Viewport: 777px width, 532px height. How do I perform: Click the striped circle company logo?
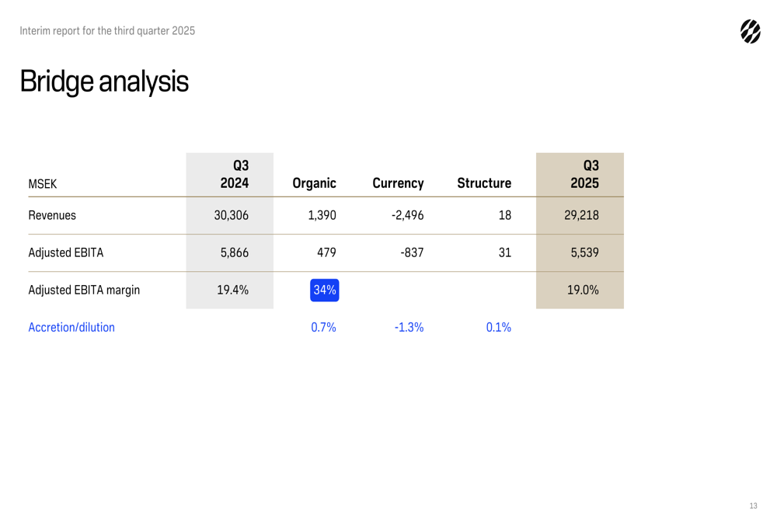(x=750, y=31)
